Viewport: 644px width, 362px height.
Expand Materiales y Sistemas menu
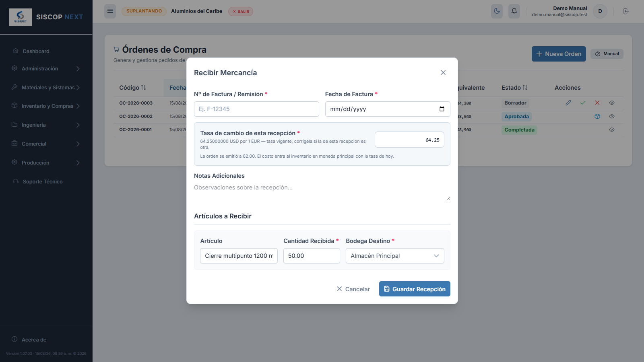pyautogui.click(x=46, y=87)
